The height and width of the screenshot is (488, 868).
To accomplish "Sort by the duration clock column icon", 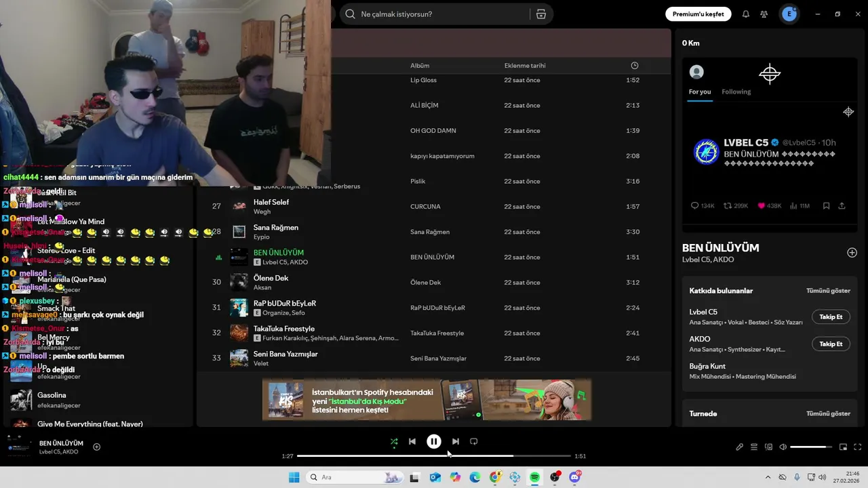I will click(635, 66).
